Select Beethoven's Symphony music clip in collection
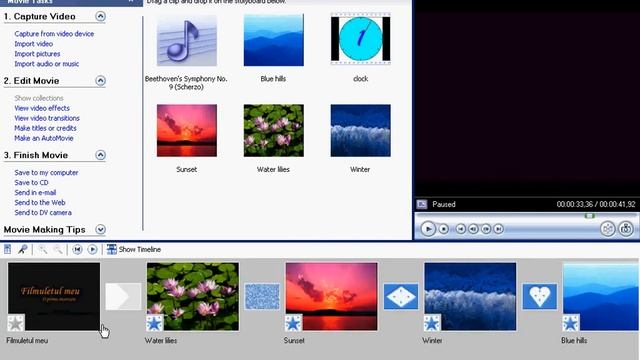640x360 pixels. point(187,41)
